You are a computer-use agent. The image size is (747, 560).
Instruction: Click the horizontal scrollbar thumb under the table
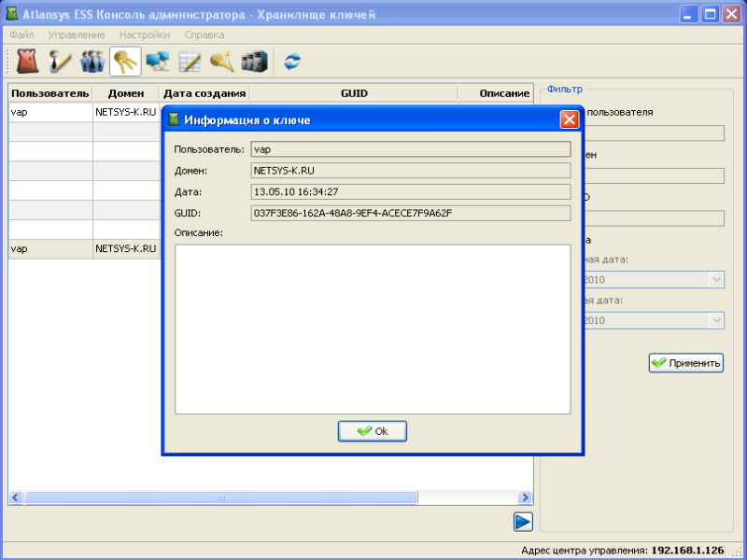tap(221, 497)
